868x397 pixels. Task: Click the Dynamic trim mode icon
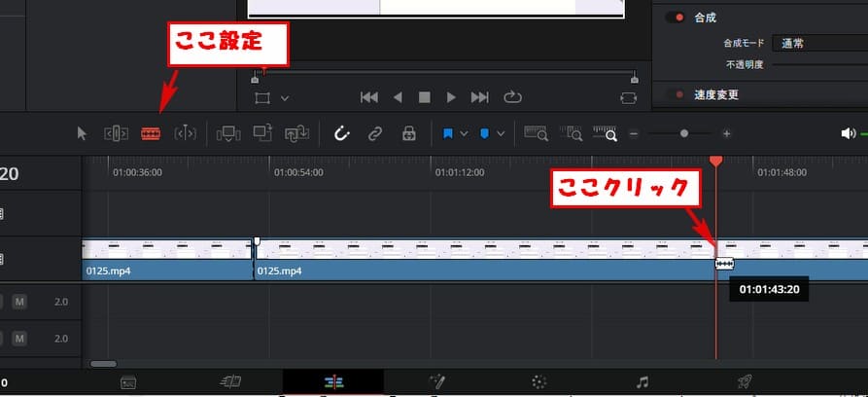coord(185,133)
